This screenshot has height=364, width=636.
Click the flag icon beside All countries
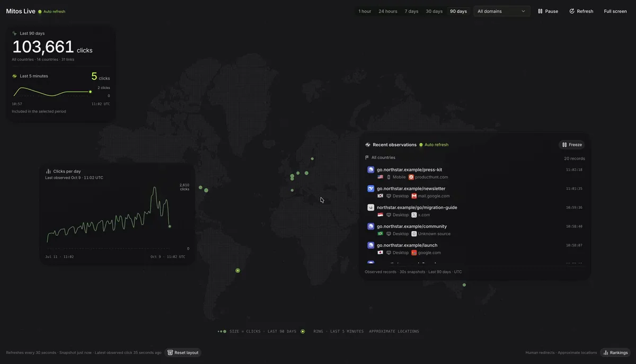[367, 157]
